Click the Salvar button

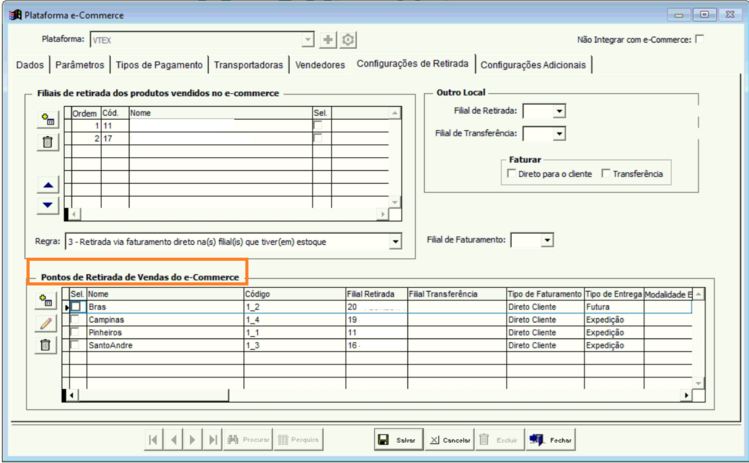pyautogui.click(x=398, y=440)
